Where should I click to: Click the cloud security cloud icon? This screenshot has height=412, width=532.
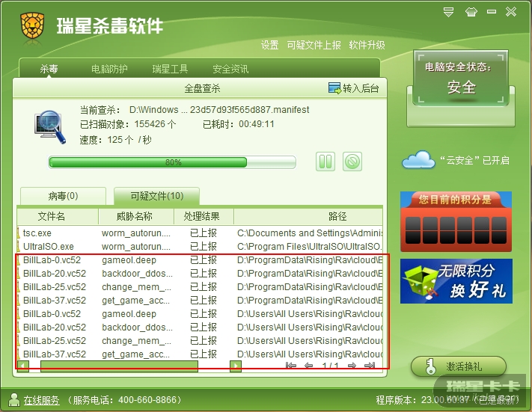[418, 160]
